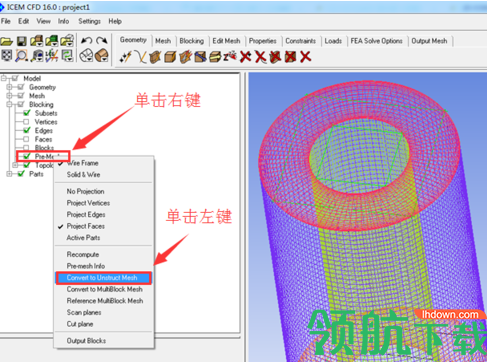Select the Create Point tool

coord(126,57)
